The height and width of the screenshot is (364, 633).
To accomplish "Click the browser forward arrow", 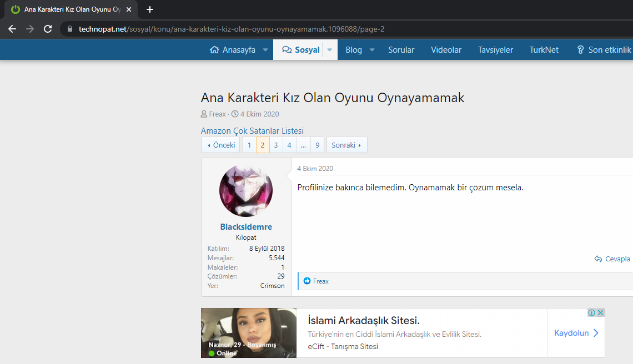I will click(x=30, y=29).
